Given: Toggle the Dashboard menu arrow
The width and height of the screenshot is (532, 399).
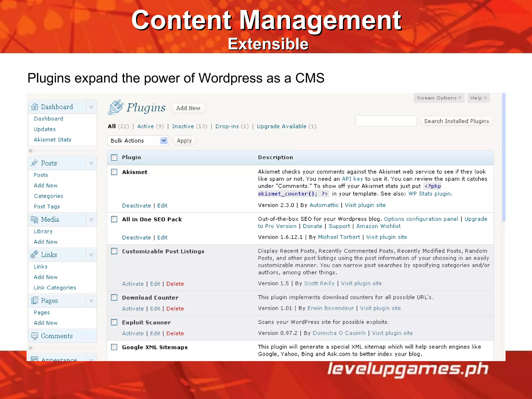Looking at the screenshot, I should point(91,107).
